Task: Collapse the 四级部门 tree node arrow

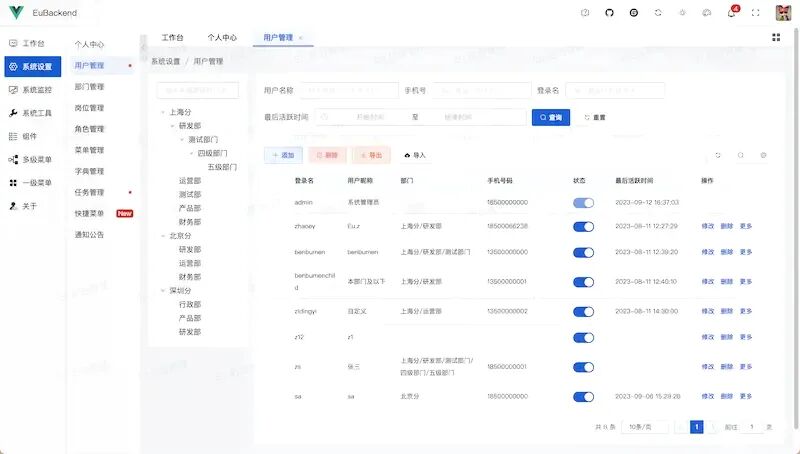Action: coord(191,154)
